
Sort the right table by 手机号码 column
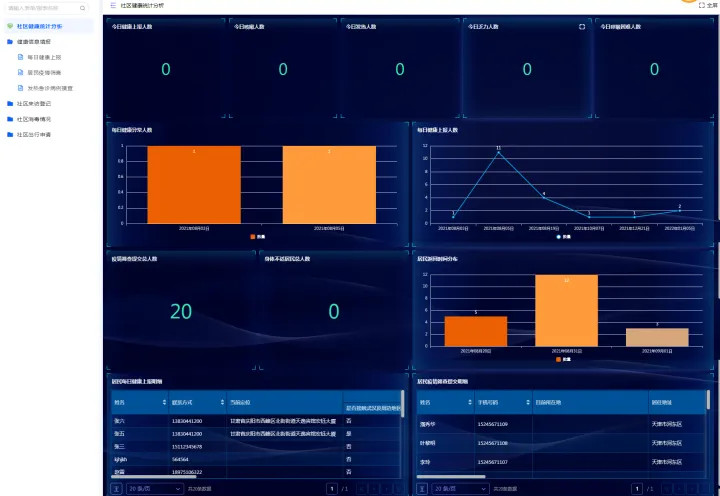tap(528, 402)
